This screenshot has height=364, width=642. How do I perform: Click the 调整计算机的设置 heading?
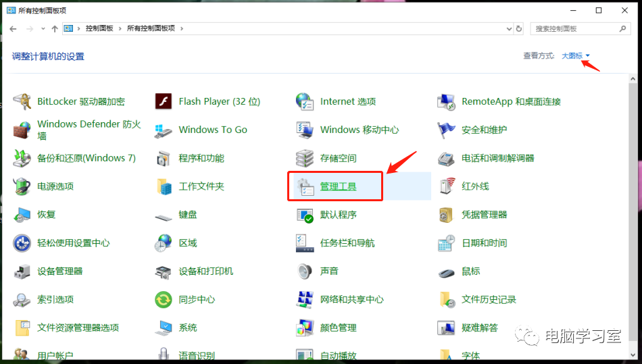click(48, 57)
